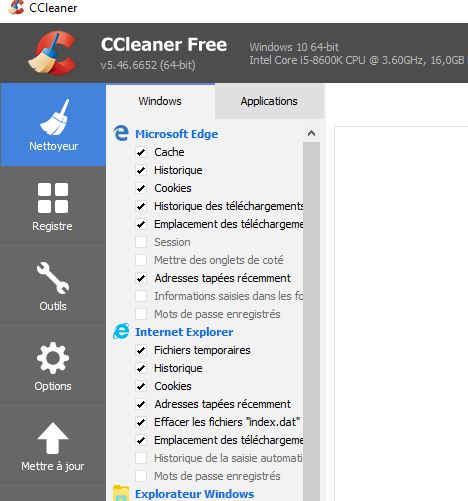Enable Edge Mots de passe enregistrés checkbox
468x501 pixels.
pyautogui.click(x=141, y=314)
